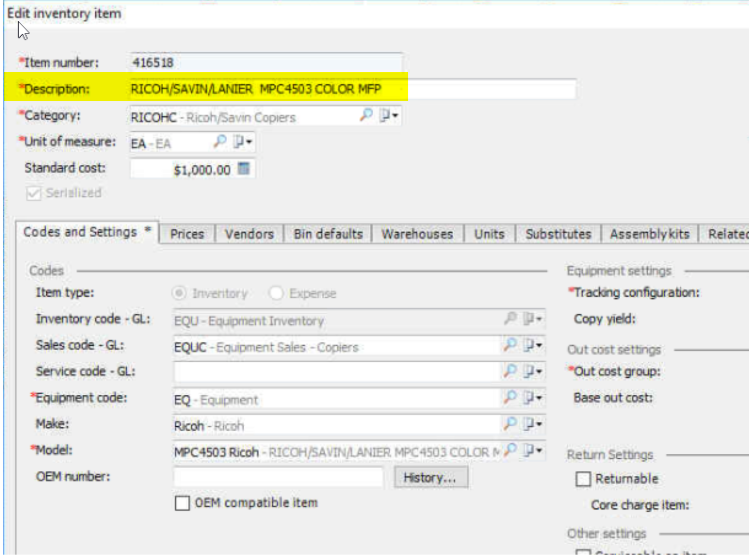Select Inventory item type radio

(179, 294)
